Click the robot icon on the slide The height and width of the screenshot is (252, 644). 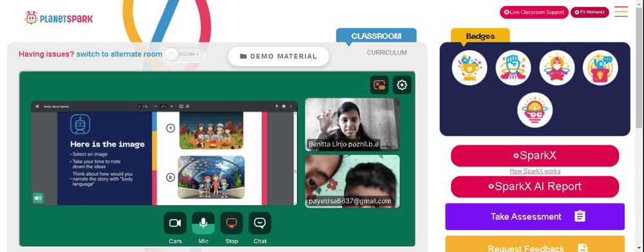[80, 125]
